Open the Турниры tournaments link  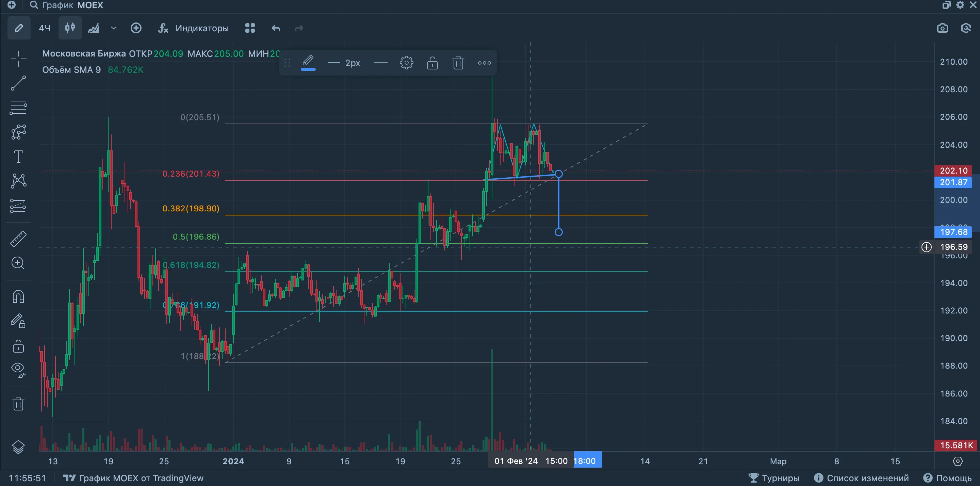[x=774, y=478]
